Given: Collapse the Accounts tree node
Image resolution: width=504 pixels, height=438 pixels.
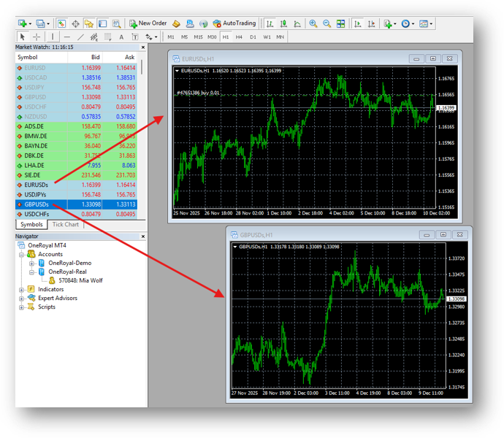Looking at the screenshot, I should (x=22, y=255).
